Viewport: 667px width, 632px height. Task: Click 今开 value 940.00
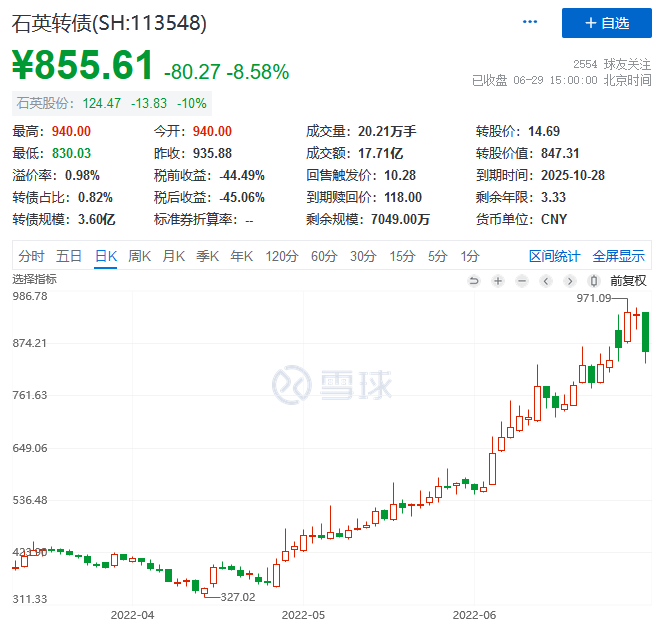[212, 131]
